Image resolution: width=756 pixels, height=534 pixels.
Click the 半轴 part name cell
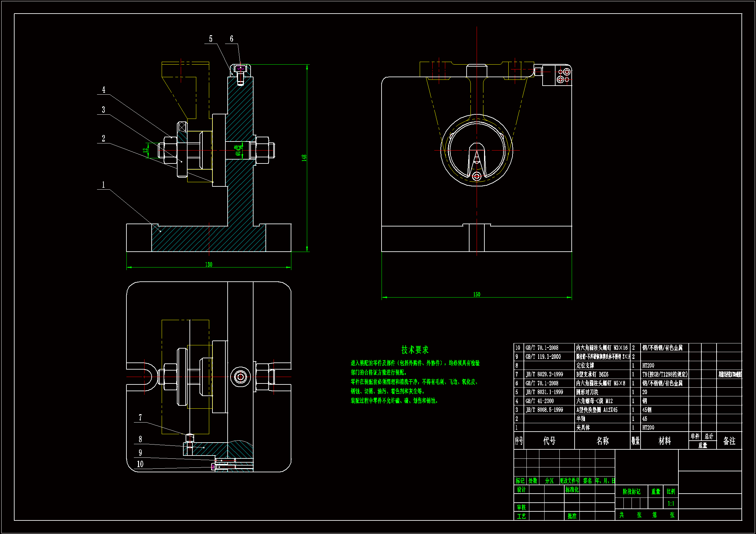(x=581, y=419)
